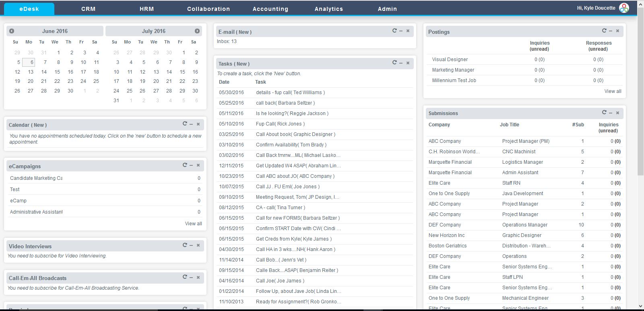Refresh the Video Interviews widget
Image resolution: width=644 pixels, height=311 pixels.
point(185,245)
